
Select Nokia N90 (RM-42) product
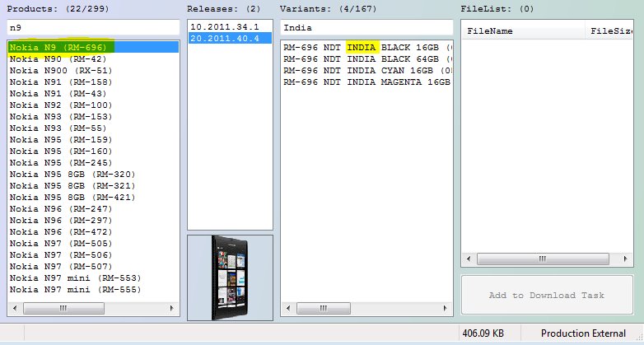(x=93, y=58)
